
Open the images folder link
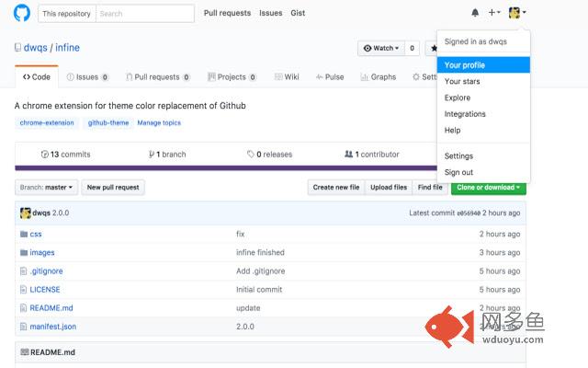42,253
